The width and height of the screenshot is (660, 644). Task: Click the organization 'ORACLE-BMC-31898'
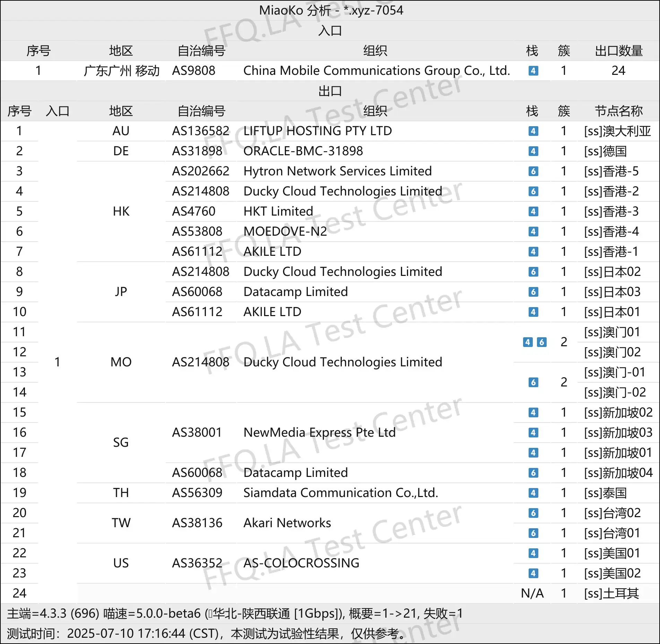[303, 151]
